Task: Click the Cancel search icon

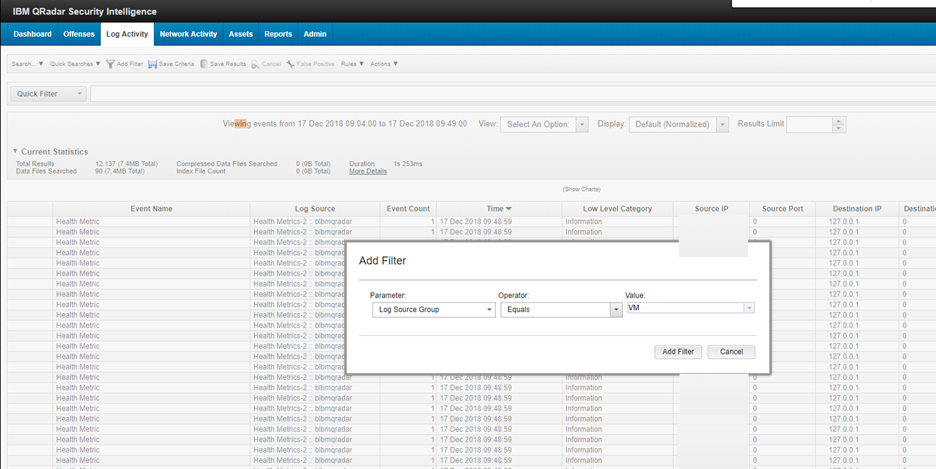Action: click(255, 64)
